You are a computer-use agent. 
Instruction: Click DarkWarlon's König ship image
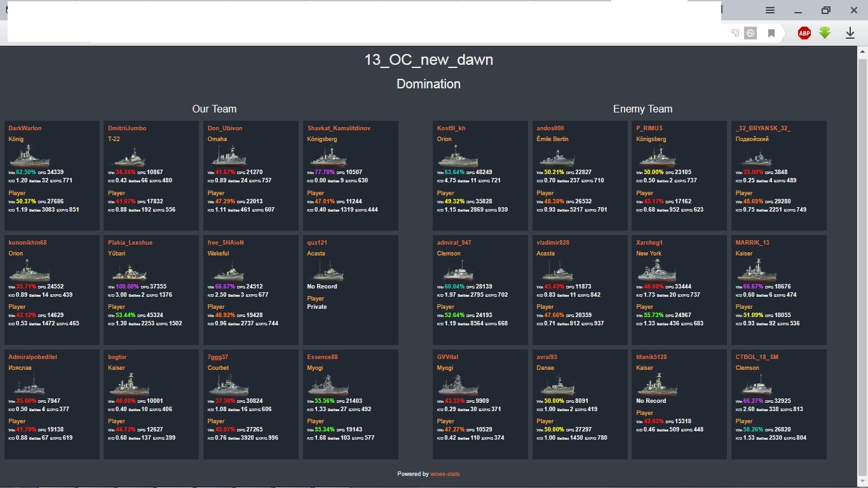click(x=29, y=156)
